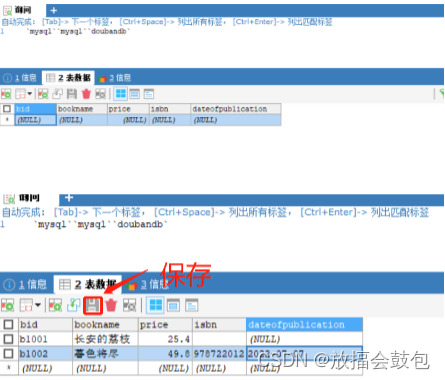The width and height of the screenshot is (445, 380).
Task: Select grid view icon above the empty table
Action: (x=121, y=94)
